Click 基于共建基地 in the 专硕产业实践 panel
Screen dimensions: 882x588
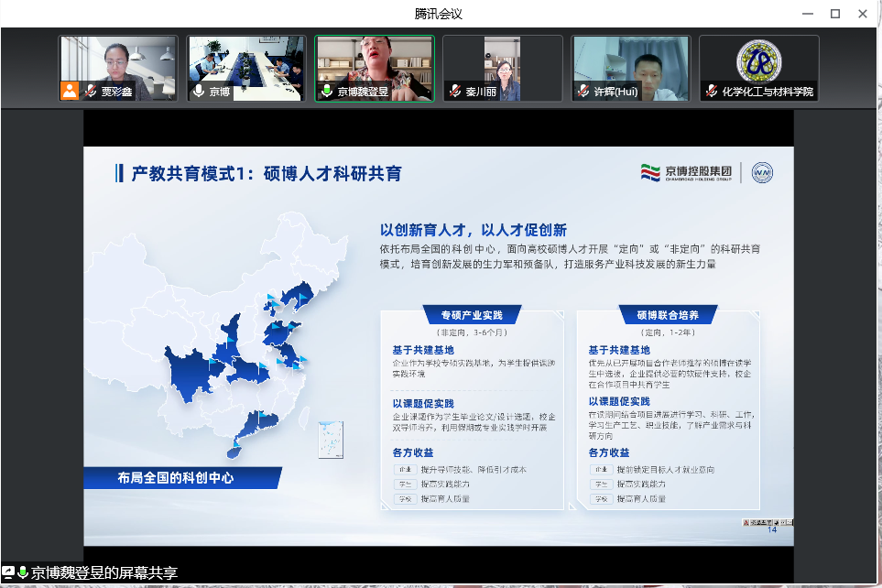423,350
